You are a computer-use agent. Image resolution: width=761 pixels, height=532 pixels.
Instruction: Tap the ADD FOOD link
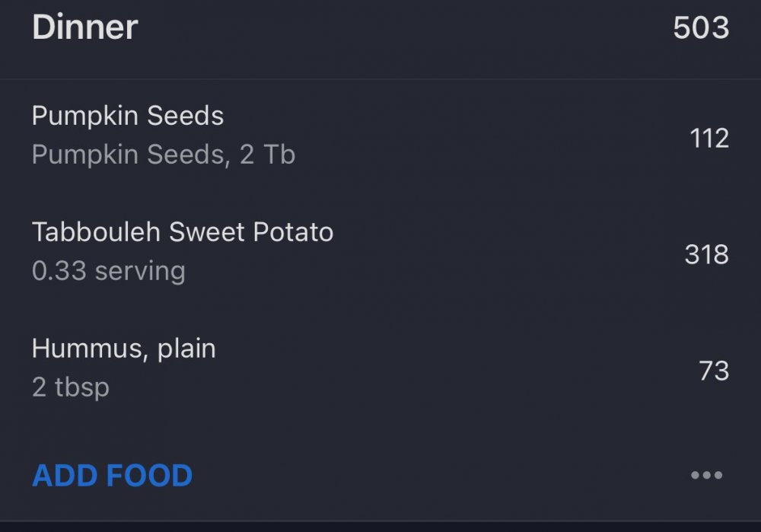point(112,476)
